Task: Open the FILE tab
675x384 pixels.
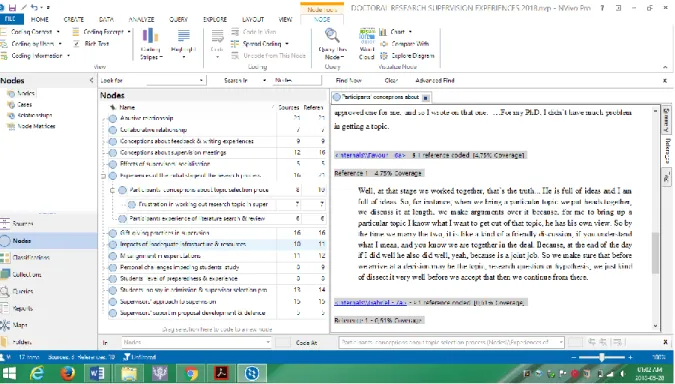Action: click(10, 19)
